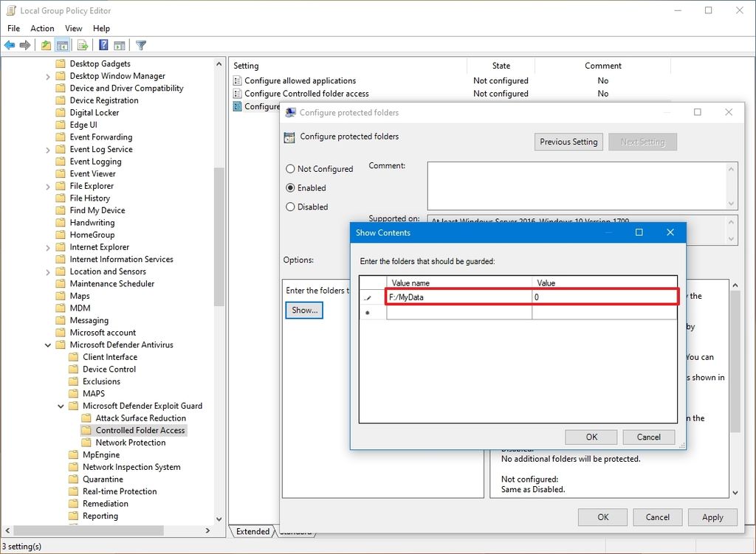Select the Not Configured radio button
Screen dimensions: 756x554
[290, 169]
